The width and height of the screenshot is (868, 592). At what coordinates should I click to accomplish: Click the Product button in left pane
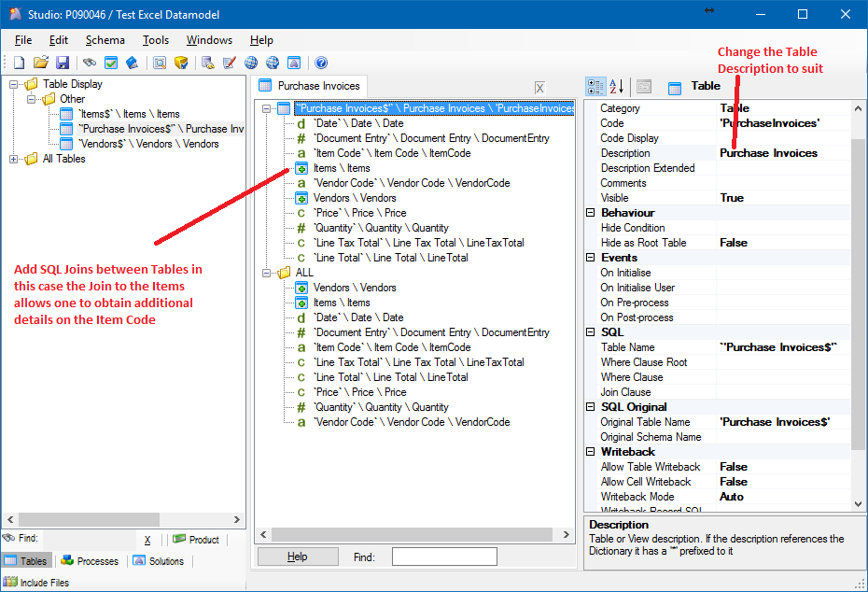tap(196, 540)
